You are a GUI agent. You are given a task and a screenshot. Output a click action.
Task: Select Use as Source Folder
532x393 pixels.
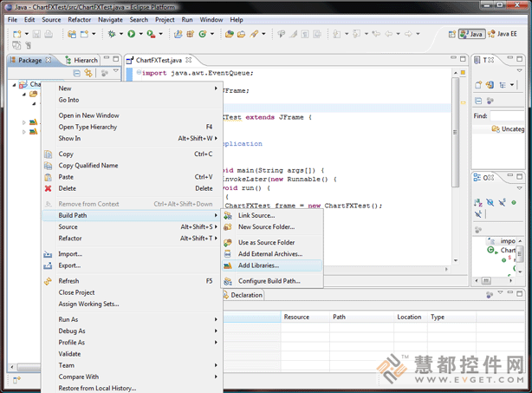pos(272,243)
